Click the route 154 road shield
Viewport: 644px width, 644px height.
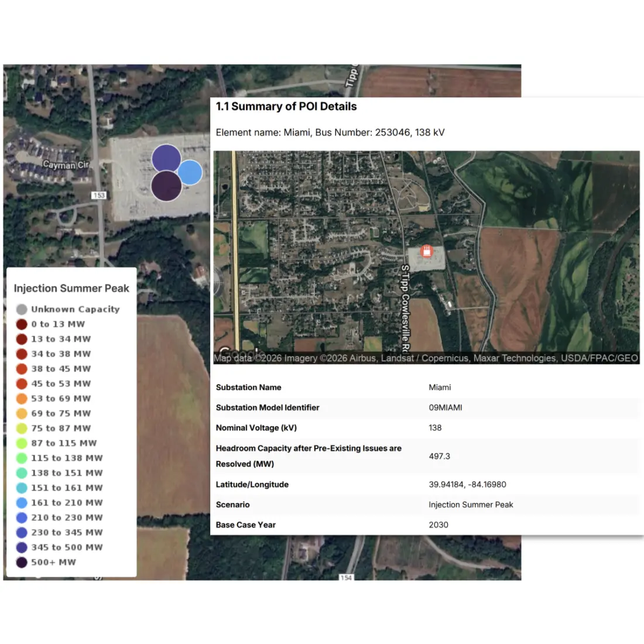346,577
